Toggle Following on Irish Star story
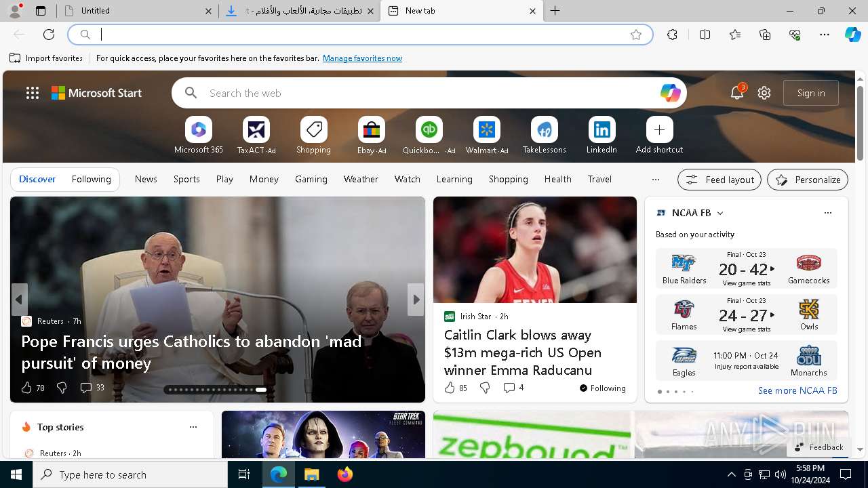 pos(602,388)
